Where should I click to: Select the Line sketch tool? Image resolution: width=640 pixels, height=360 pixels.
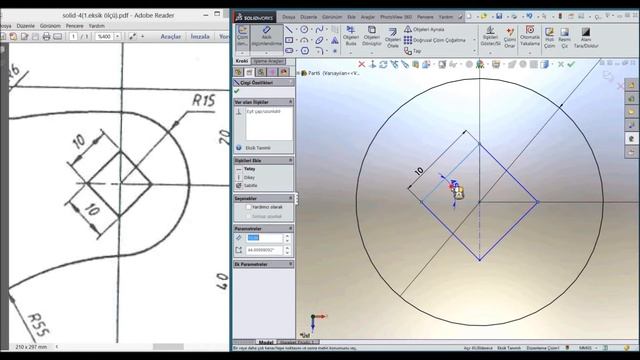(289, 29)
